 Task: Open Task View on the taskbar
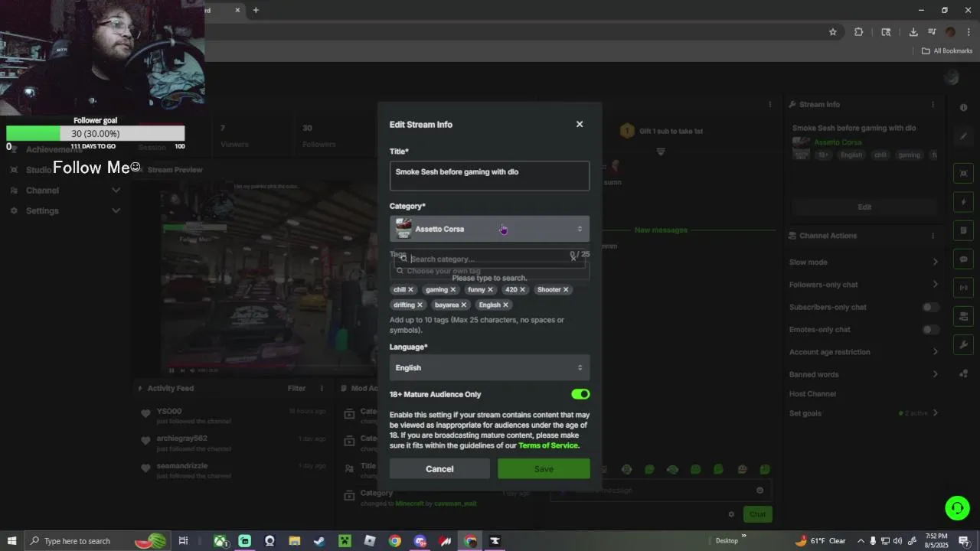click(183, 541)
